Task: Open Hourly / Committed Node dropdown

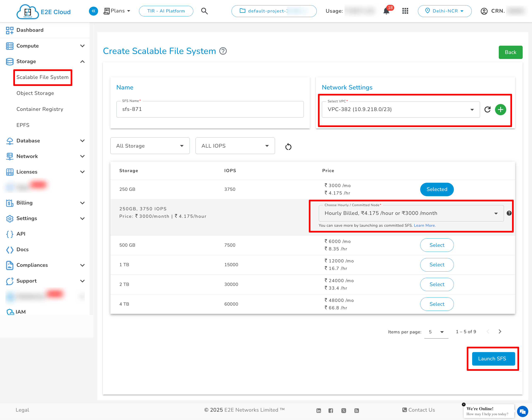Action: click(x=411, y=213)
